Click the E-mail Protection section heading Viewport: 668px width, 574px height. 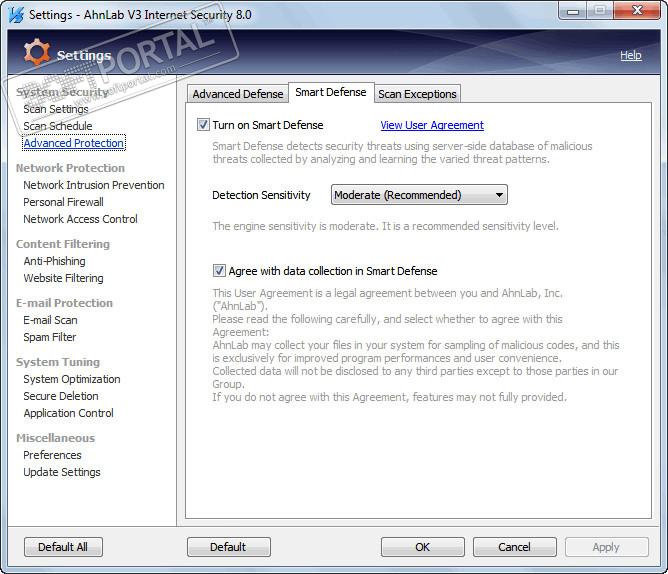(64, 303)
